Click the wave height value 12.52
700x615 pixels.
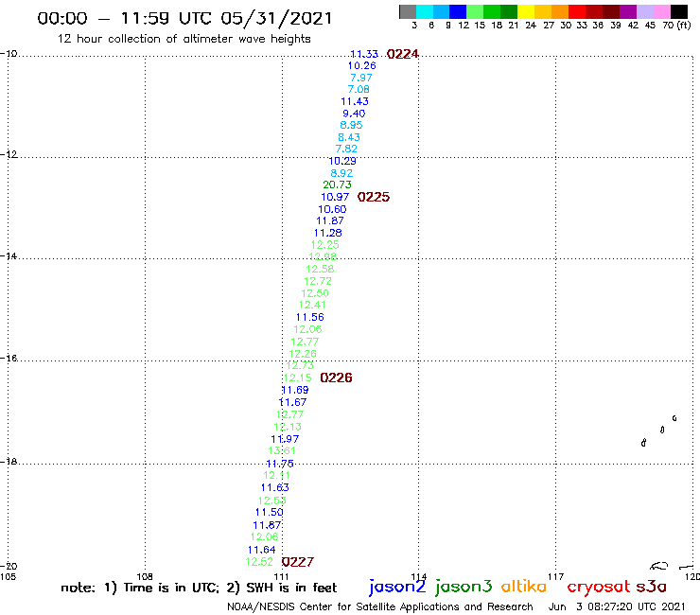[x=259, y=562]
